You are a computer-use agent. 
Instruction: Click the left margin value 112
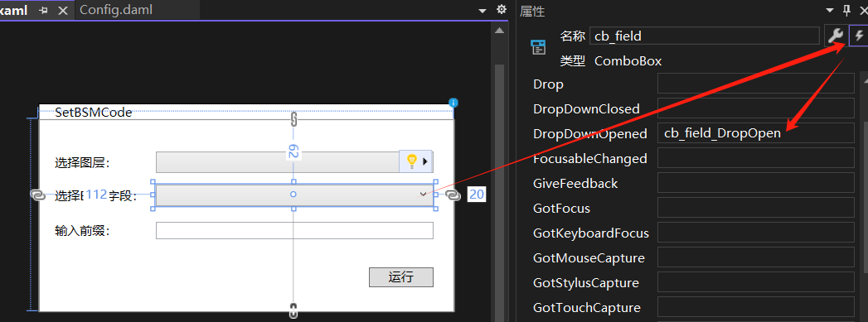point(96,194)
